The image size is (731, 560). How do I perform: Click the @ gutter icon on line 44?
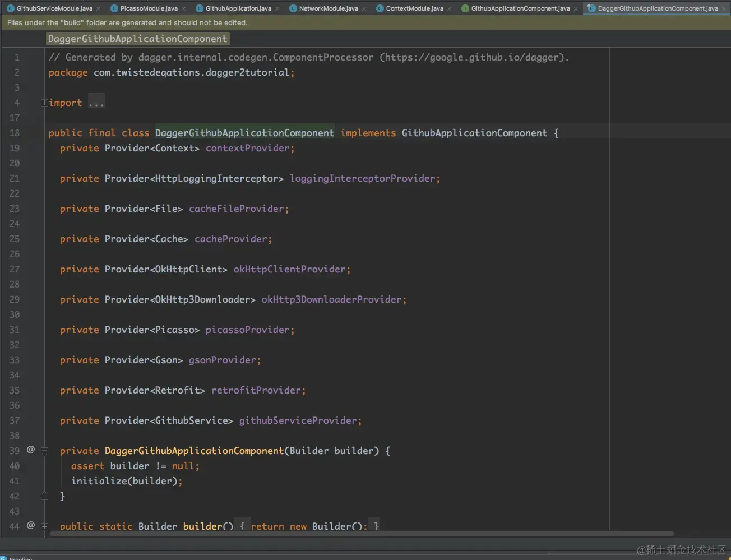31,525
